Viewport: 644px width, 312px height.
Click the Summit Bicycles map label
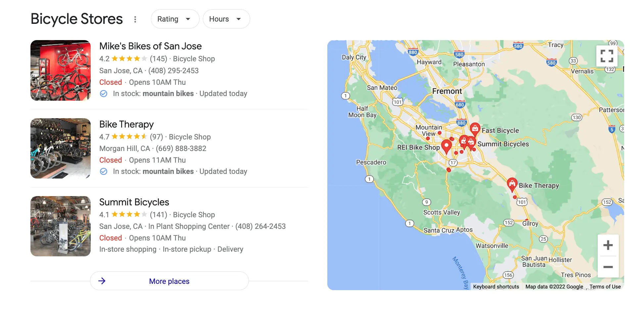point(503,144)
